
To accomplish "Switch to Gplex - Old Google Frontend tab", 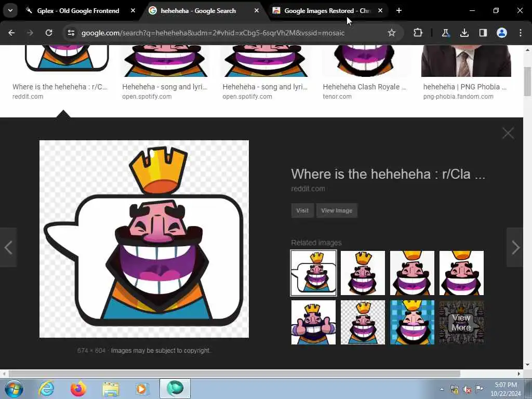I will (78, 11).
